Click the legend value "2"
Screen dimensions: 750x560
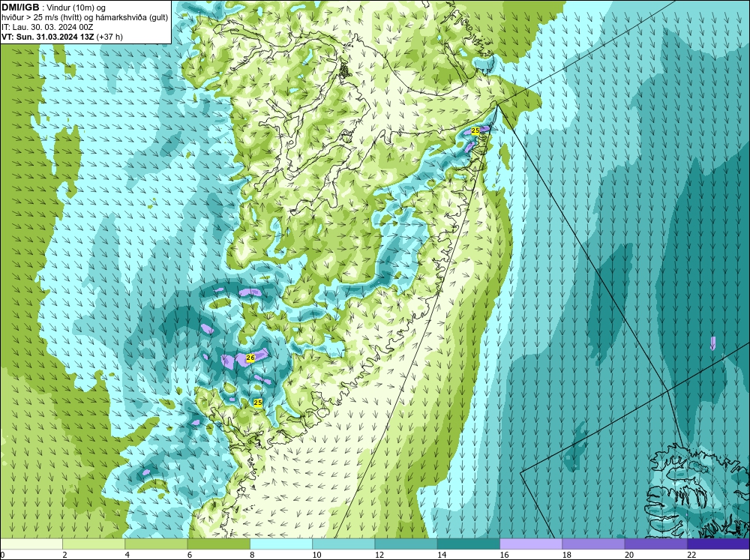[64, 555]
